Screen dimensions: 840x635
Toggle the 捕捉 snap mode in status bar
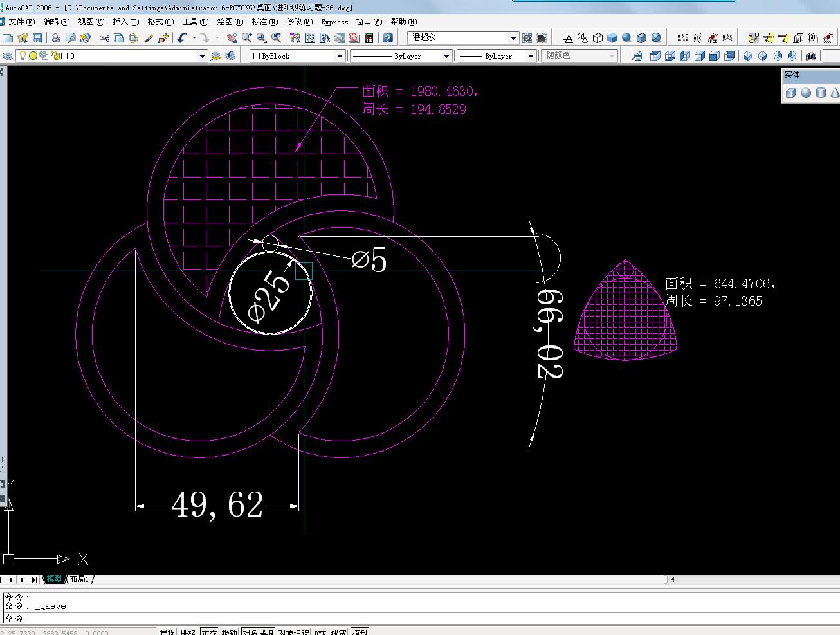coord(167,632)
